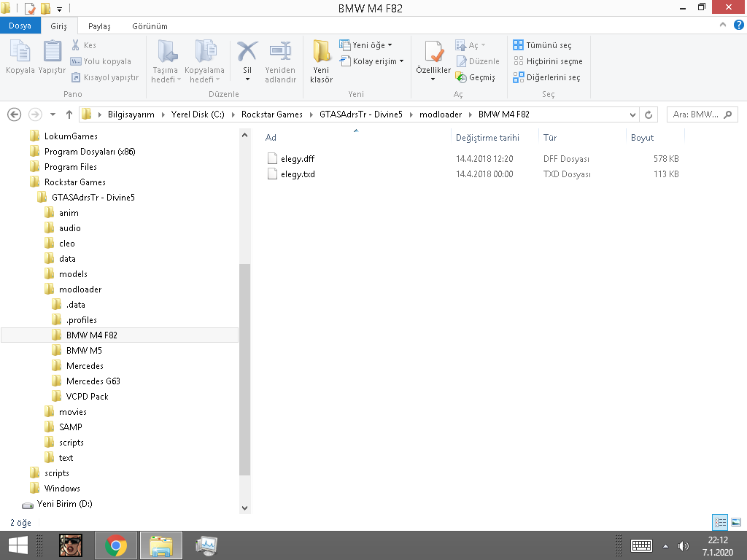
Task: Click Yerel Disk (C:) in the address path
Action: [198, 114]
